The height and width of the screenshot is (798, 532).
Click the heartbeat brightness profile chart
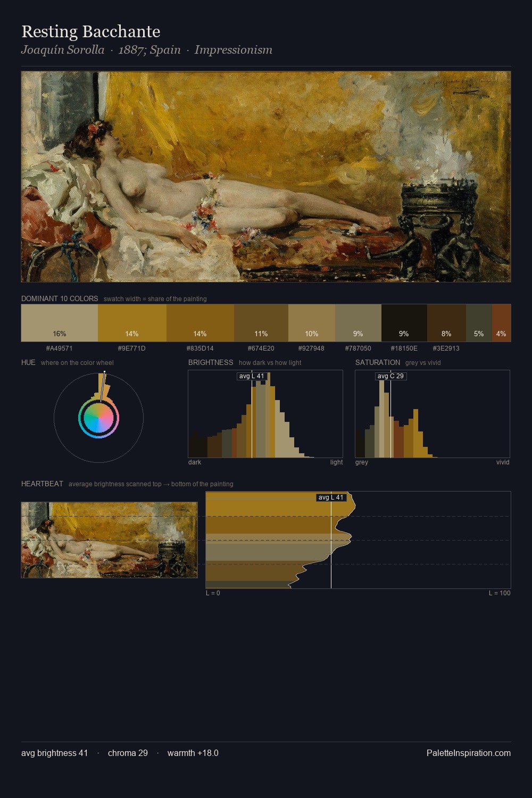358,540
